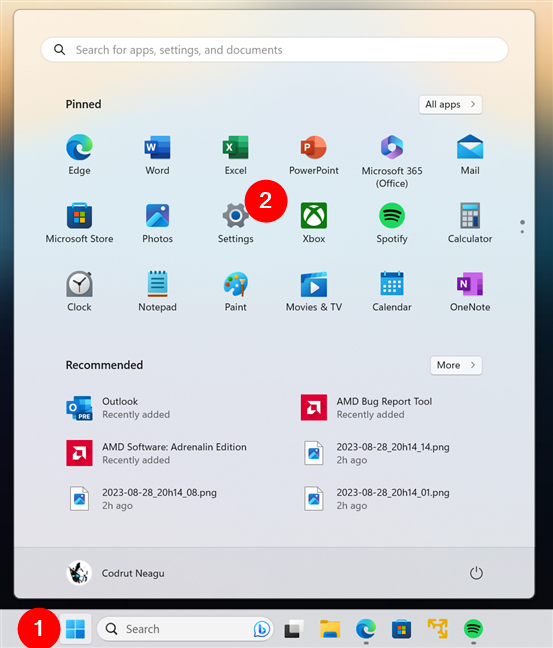Launch PowerPoint from pinned apps
This screenshot has width=553, height=648.
point(314,155)
